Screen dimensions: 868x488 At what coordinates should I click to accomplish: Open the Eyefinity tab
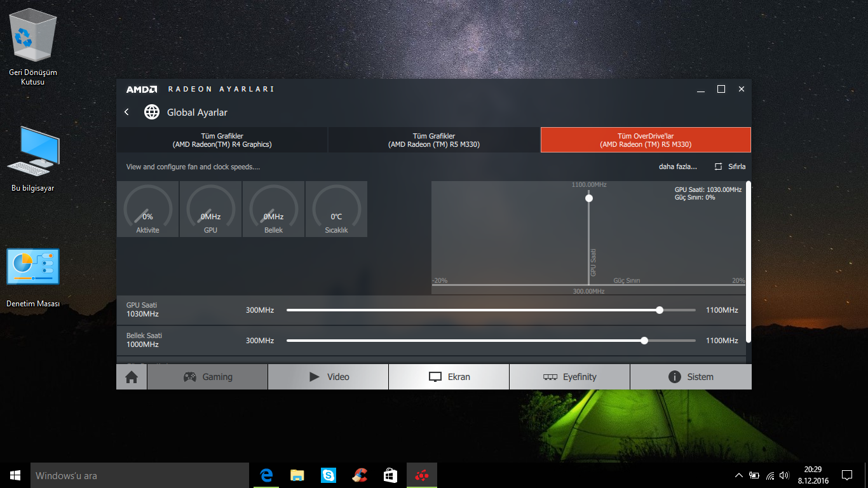pos(570,377)
